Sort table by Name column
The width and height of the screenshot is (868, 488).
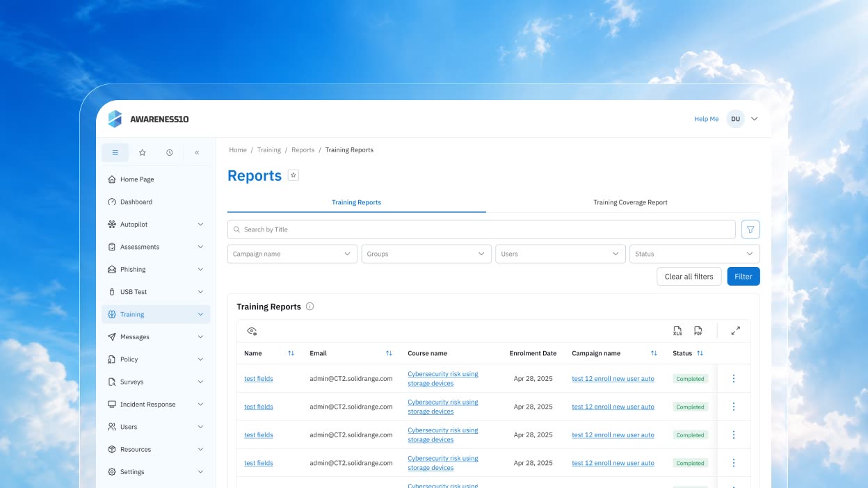coord(291,353)
